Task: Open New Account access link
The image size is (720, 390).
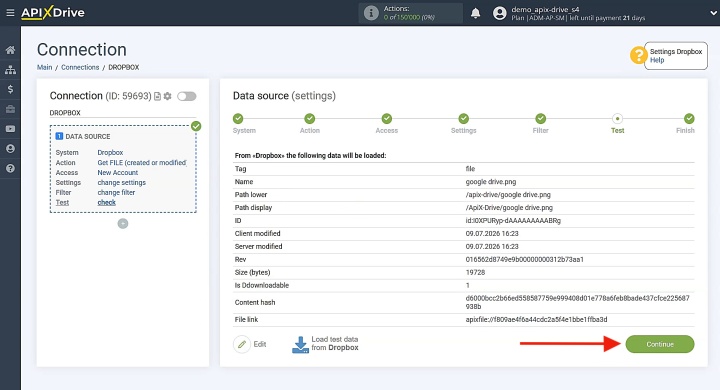Action: 118,173
